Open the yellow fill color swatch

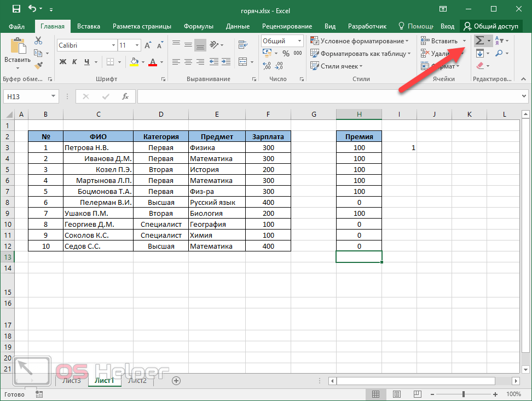pyautogui.click(x=134, y=62)
